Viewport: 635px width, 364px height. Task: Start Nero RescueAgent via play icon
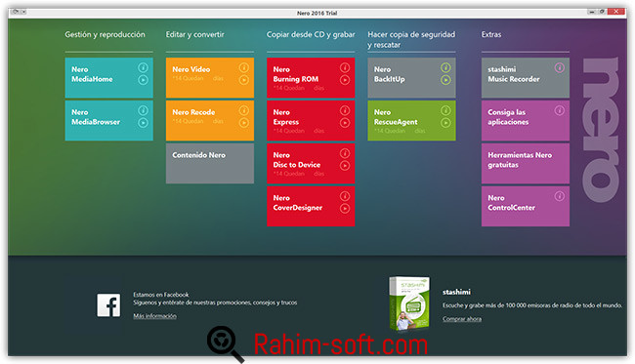point(445,123)
